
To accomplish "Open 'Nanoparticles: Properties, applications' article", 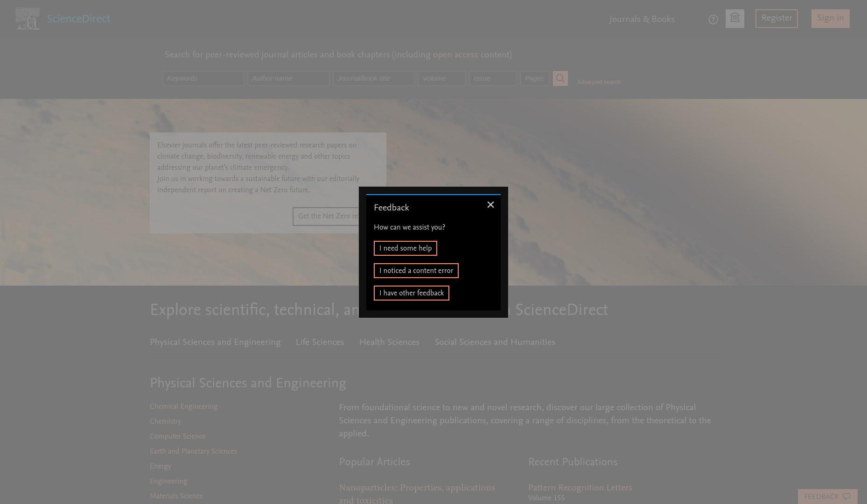I will click(x=417, y=488).
